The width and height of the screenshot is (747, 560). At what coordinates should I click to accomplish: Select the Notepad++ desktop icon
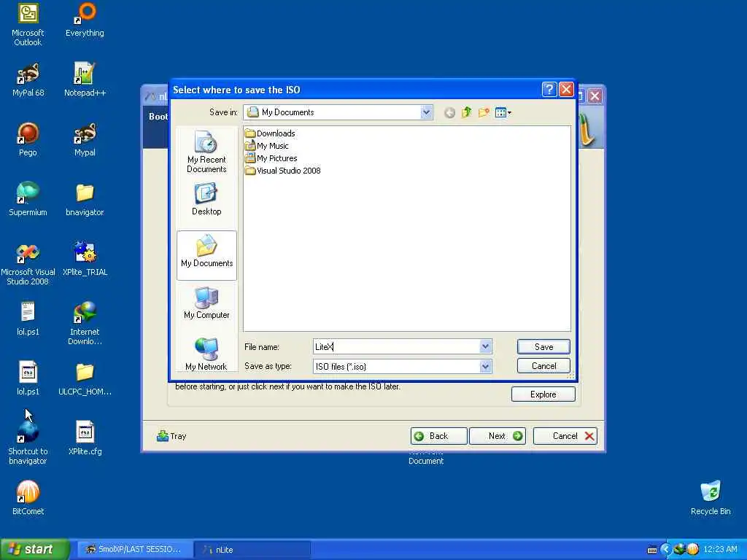tap(85, 79)
